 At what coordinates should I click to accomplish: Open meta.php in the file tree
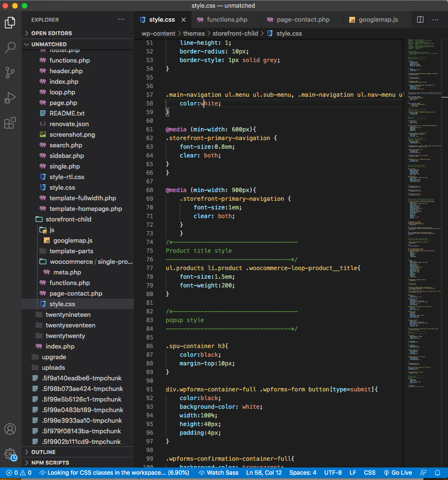tap(78, 272)
